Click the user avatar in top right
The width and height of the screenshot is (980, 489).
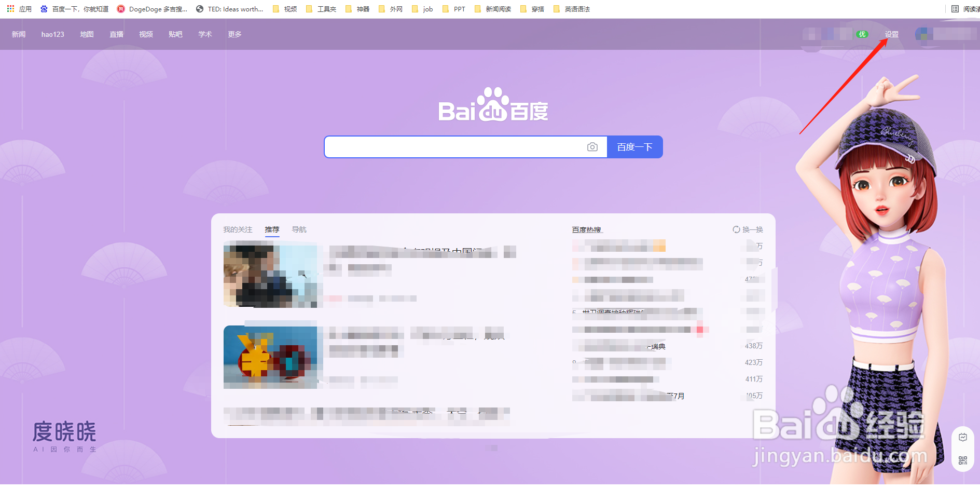pos(922,34)
